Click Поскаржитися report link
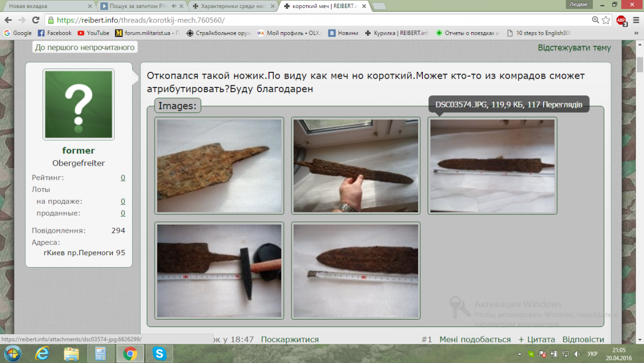Viewport: 644px width, 363px height. tap(290, 339)
